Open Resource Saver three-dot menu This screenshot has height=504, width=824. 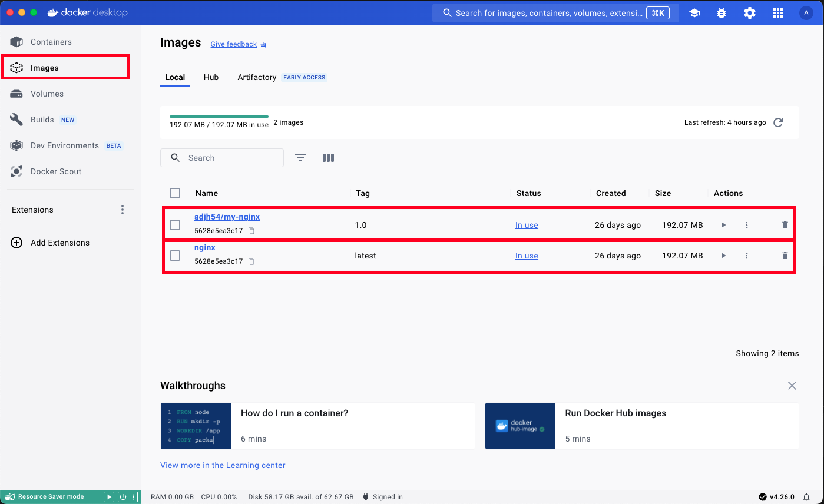point(133,497)
